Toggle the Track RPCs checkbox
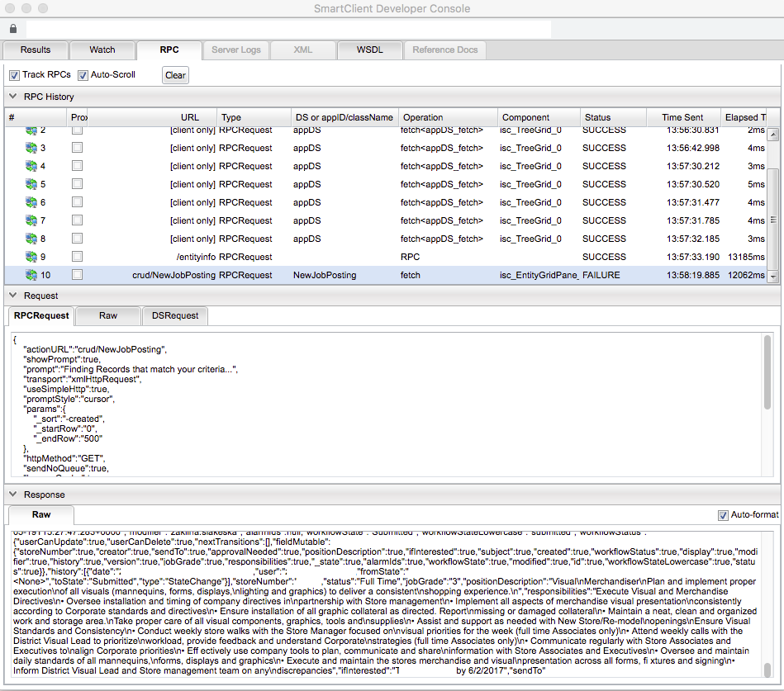This screenshot has height=691, width=784. click(15, 75)
